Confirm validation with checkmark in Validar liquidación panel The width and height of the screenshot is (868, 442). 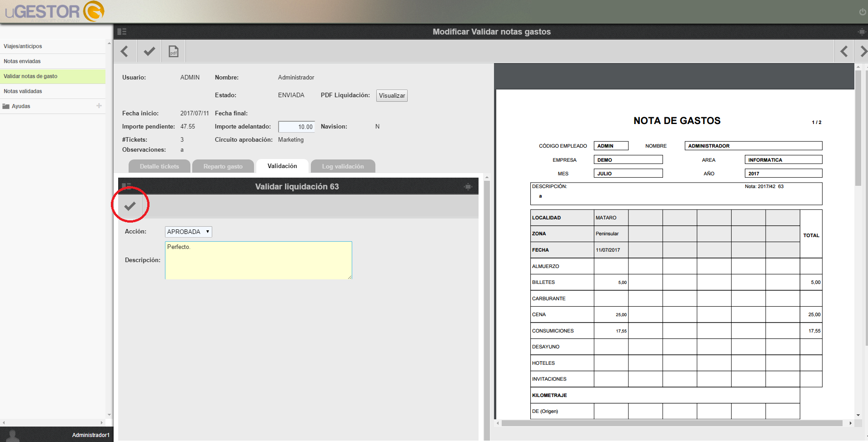(x=130, y=206)
